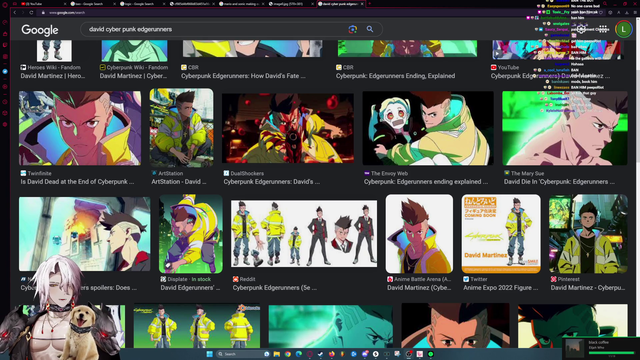The image size is (640, 360).
Task: Open Pinterest David Martinez - Cyberpunk link
Action: pyautogui.click(x=588, y=288)
